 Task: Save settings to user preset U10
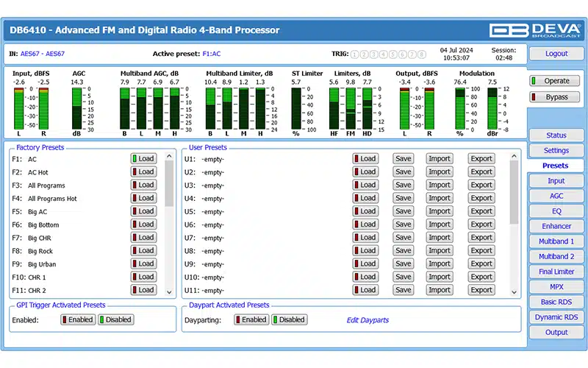[x=403, y=277]
